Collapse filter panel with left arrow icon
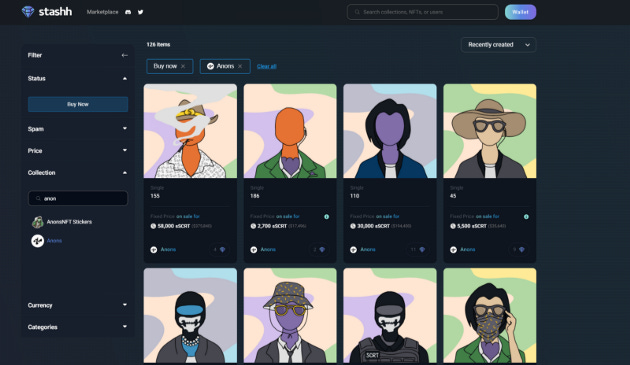The height and width of the screenshot is (365, 630). click(125, 55)
